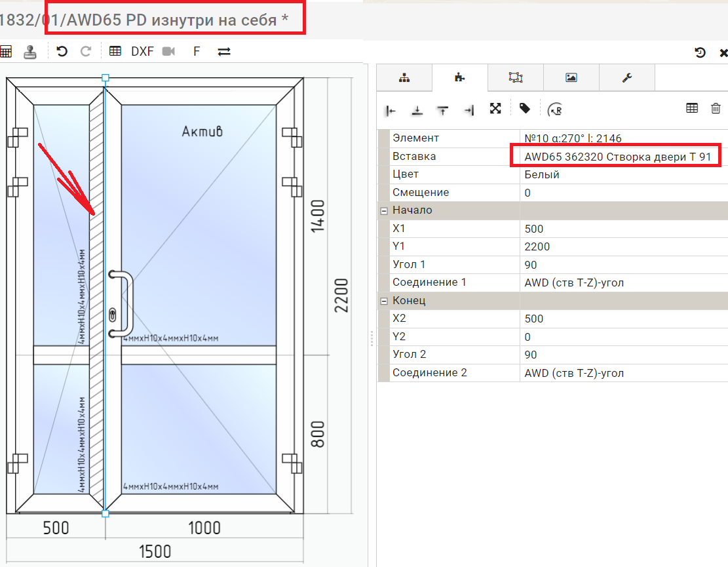Image resolution: width=728 pixels, height=567 pixels.
Task: Align element to the left edge
Action: coord(391,110)
